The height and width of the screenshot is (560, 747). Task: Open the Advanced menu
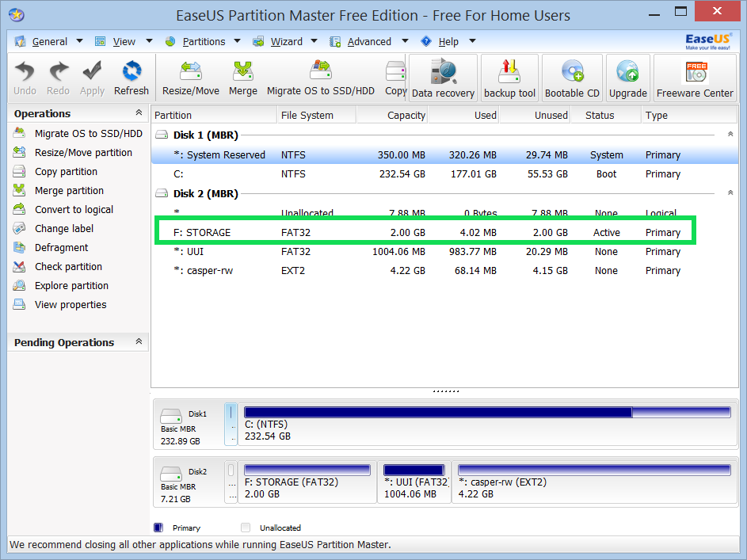tap(369, 42)
